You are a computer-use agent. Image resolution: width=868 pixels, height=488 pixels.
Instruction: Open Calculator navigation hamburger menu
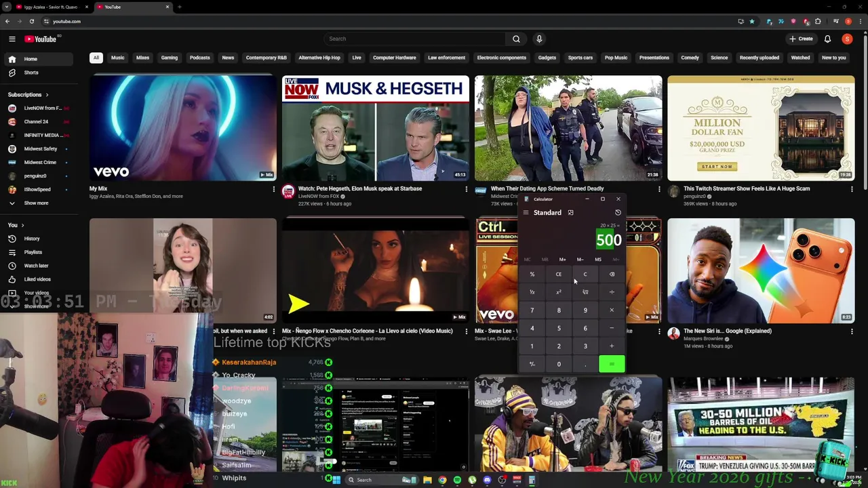coord(526,213)
